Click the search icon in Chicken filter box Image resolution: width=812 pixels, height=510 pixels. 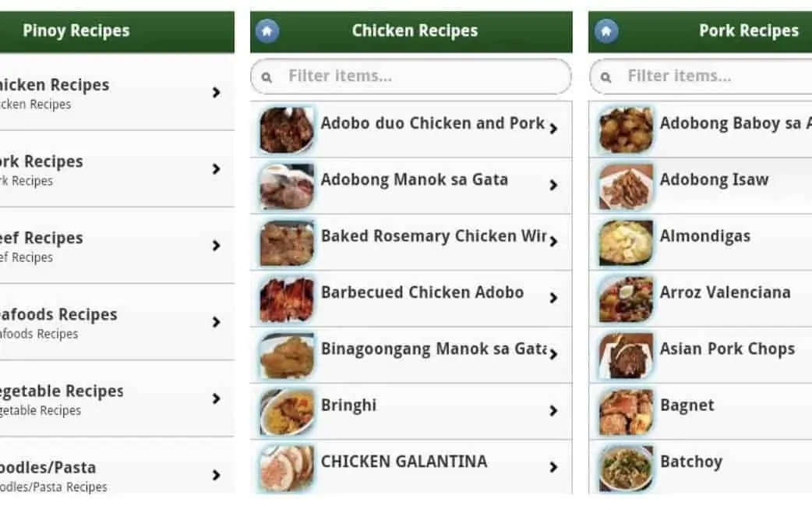267,77
